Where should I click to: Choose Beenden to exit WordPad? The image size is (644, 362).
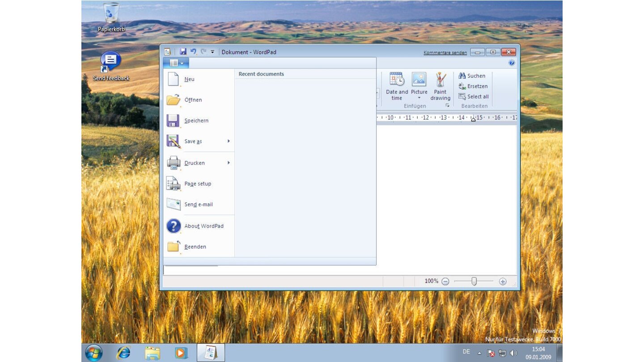[199, 247]
